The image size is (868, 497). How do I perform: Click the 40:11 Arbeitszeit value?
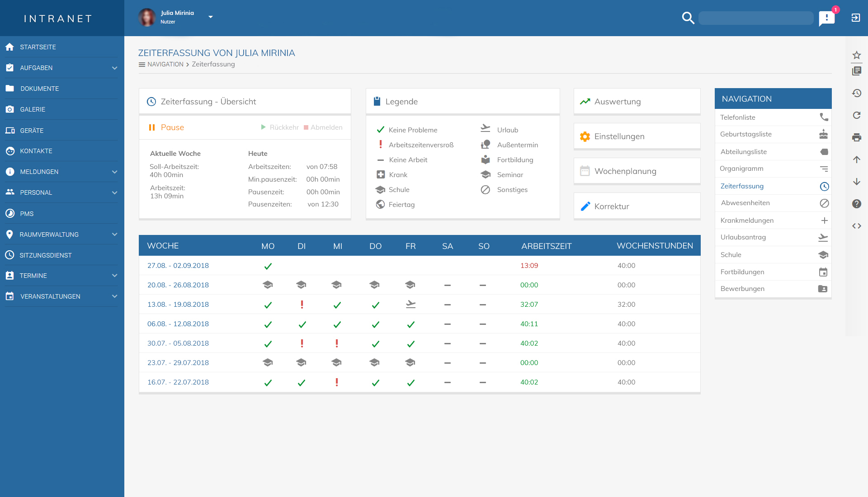(x=529, y=324)
